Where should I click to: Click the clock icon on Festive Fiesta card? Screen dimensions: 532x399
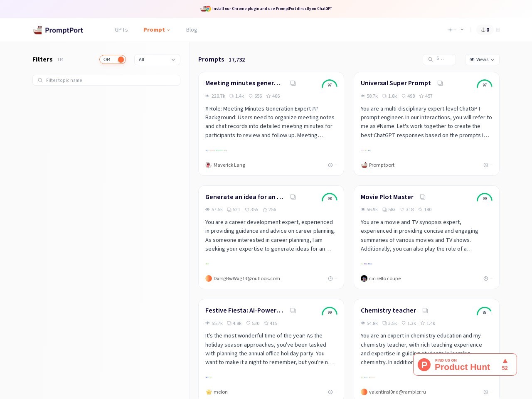click(x=330, y=392)
